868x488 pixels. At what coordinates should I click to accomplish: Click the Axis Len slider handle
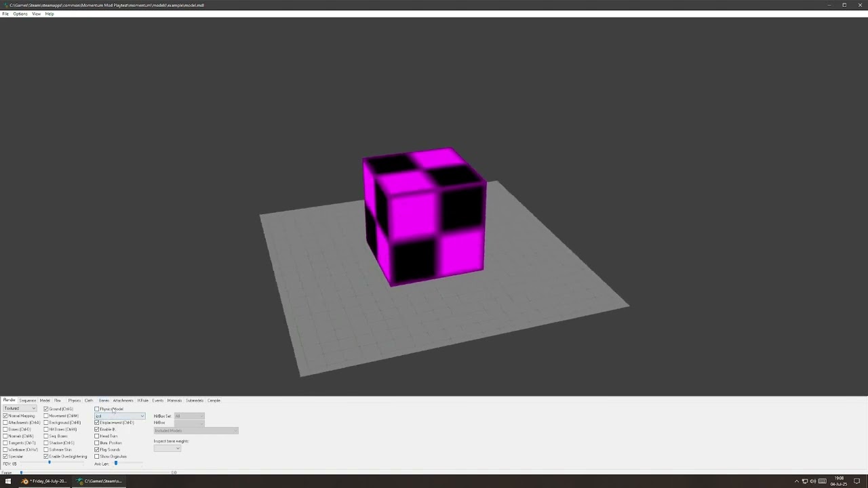click(x=116, y=463)
